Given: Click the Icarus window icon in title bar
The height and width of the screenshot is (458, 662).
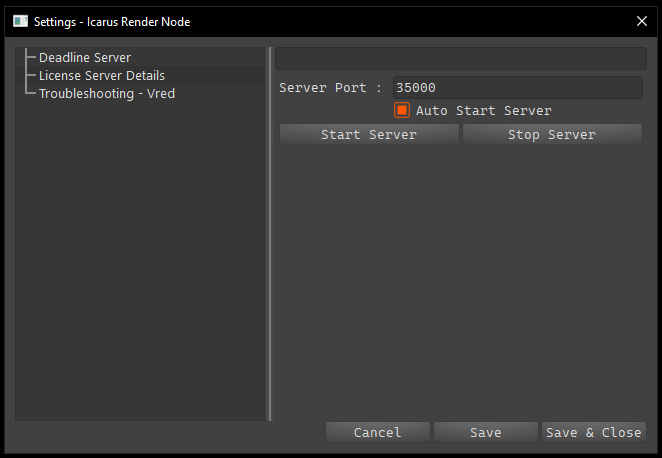Looking at the screenshot, I should point(20,21).
